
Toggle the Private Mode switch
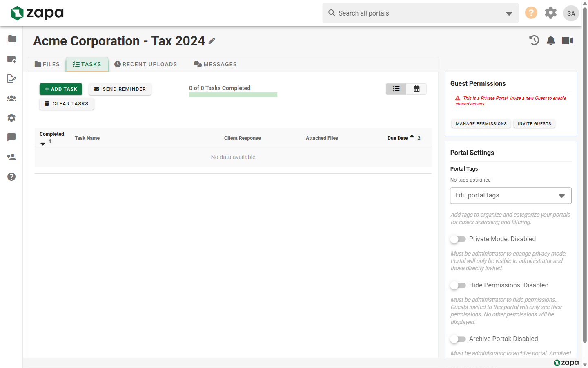pos(458,239)
